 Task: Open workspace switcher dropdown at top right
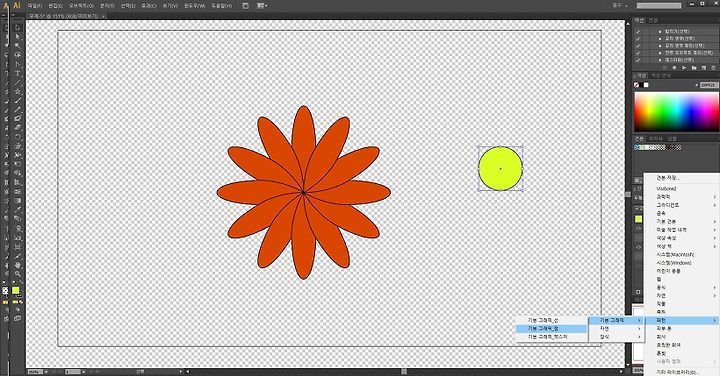coord(619,6)
